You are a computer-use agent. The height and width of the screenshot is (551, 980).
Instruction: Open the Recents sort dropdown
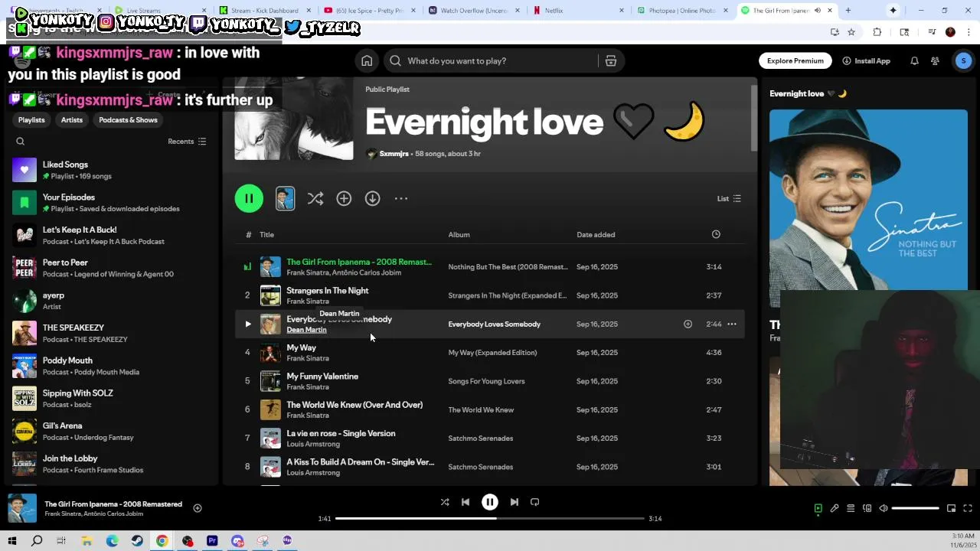[187, 142]
